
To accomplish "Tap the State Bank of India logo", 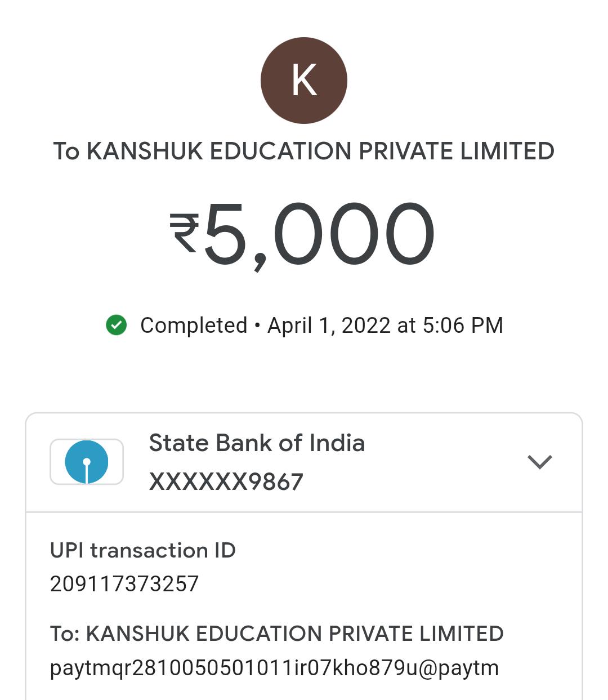I will 87,462.
